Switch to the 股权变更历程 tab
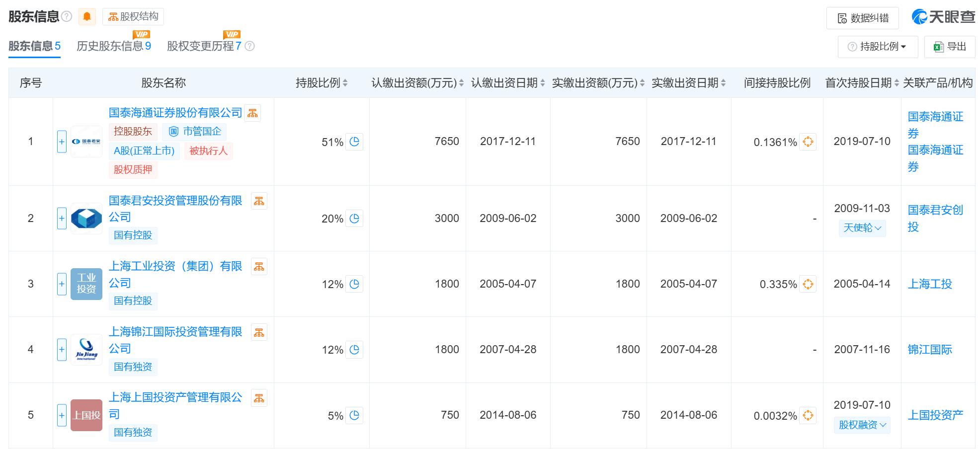 pos(204,46)
